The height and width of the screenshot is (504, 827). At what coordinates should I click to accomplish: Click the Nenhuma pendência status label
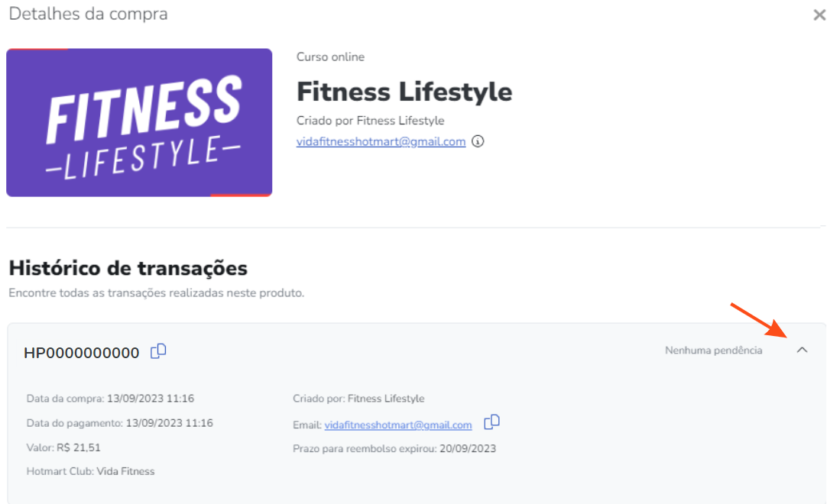[x=713, y=351]
